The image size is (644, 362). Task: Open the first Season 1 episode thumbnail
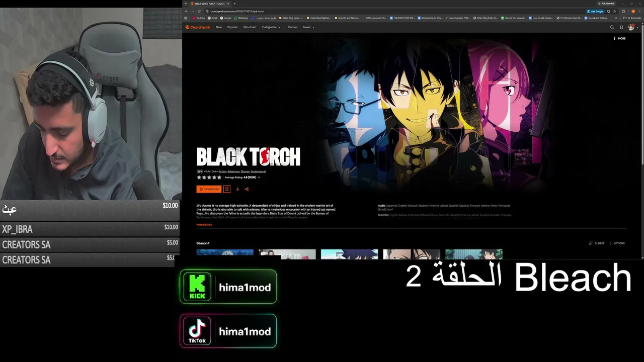[x=225, y=254]
